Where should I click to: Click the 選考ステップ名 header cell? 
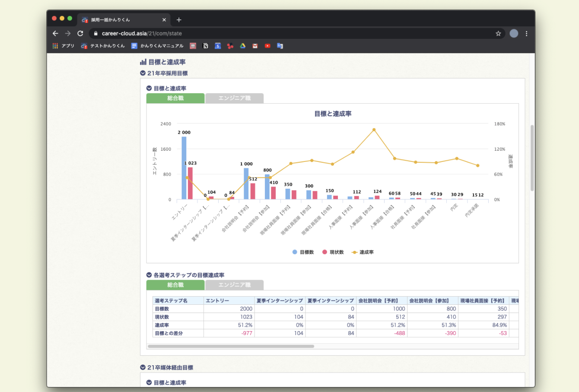tap(178, 300)
